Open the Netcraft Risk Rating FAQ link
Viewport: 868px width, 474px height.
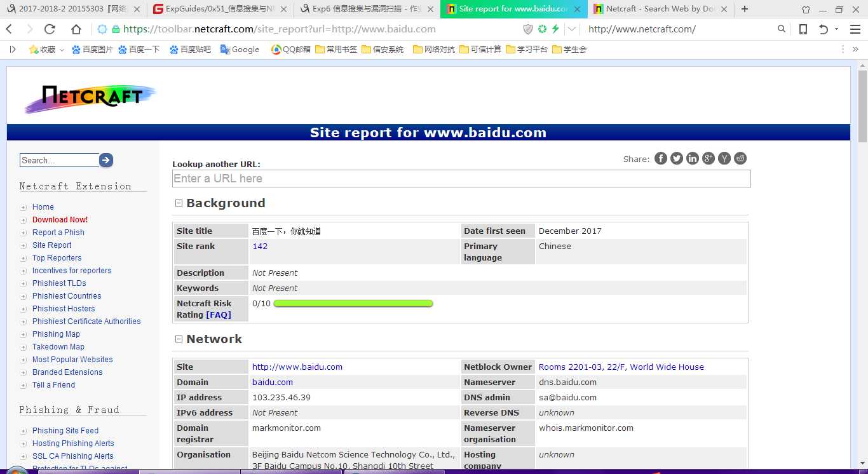click(219, 315)
